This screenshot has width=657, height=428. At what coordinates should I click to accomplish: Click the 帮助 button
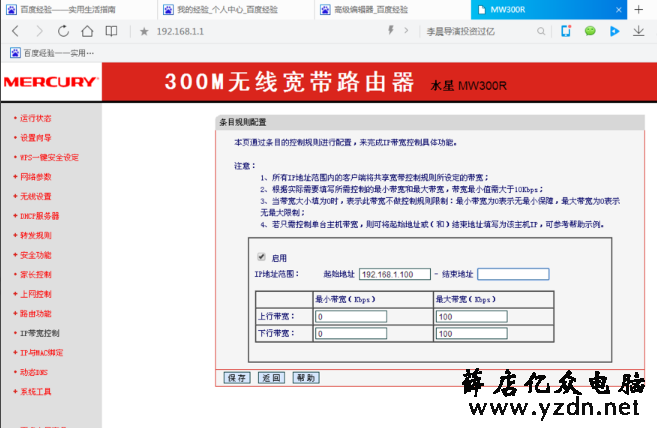[306, 378]
